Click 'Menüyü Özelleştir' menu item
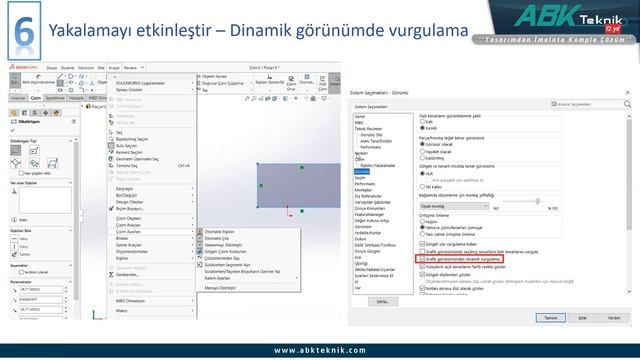 click(x=220, y=288)
